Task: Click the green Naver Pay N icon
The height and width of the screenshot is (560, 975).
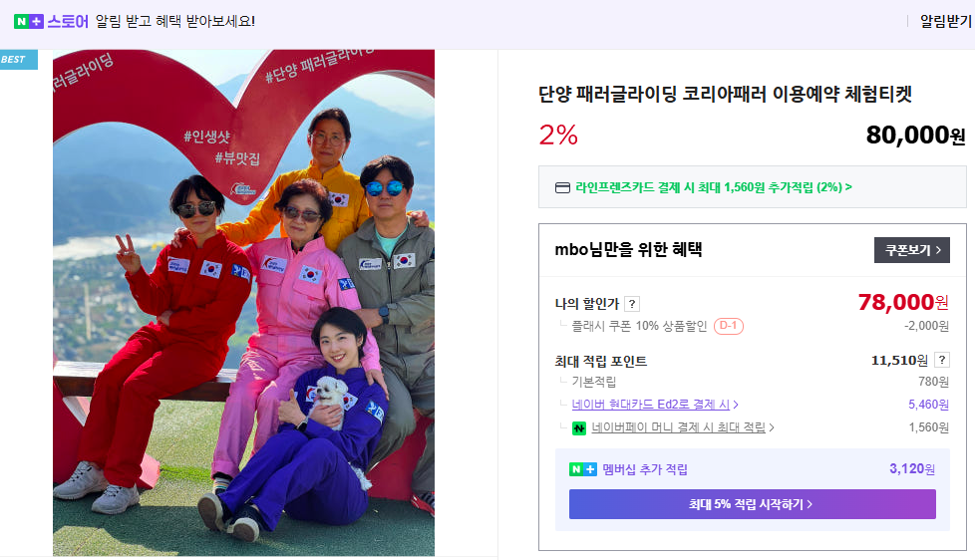Action: 579,428
